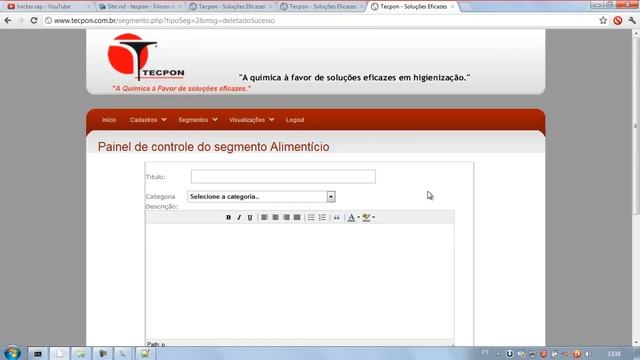Toggle bold formatting in description editor
This screenshot has height=360, width=640.
click(x=228, y=218)
